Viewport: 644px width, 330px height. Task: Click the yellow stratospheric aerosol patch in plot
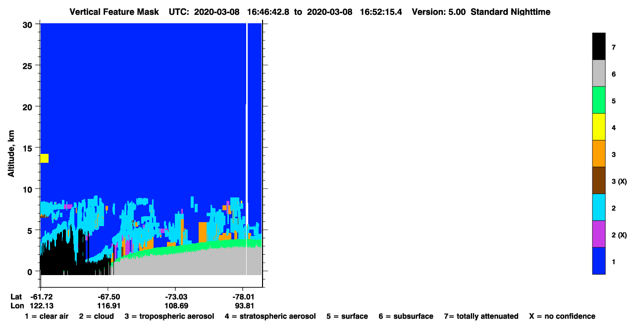click(x=44, y=158)
